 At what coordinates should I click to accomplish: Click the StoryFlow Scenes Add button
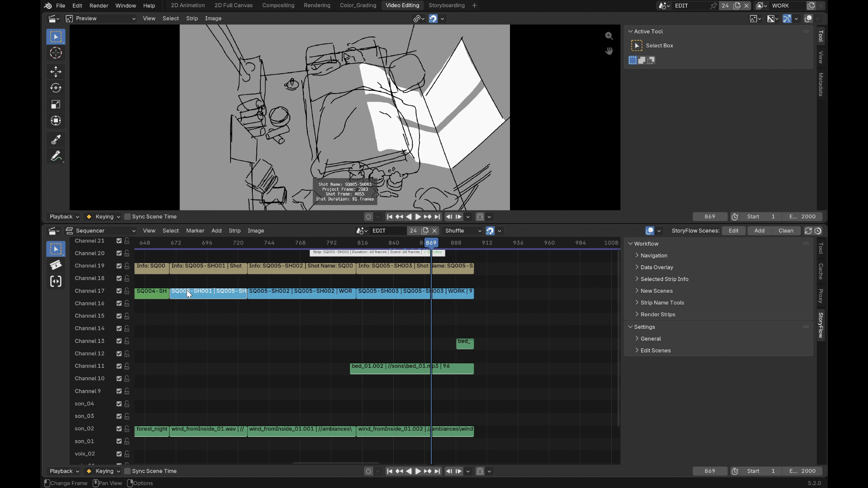point(759,231)
